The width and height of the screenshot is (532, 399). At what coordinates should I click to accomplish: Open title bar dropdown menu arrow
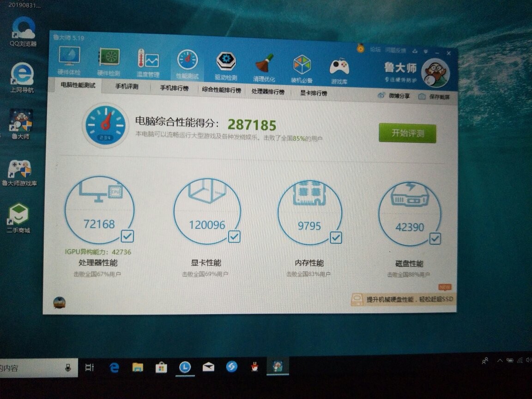coord(425,52)
